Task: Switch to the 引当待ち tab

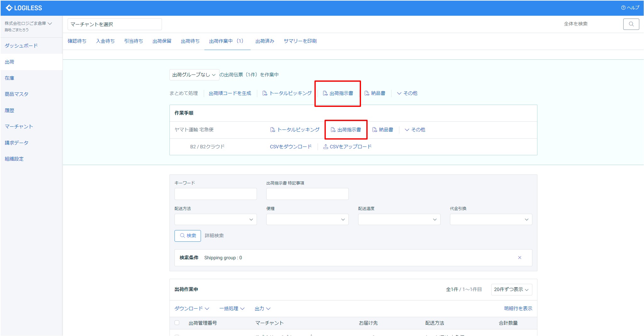Action: (x=134, y=41)
